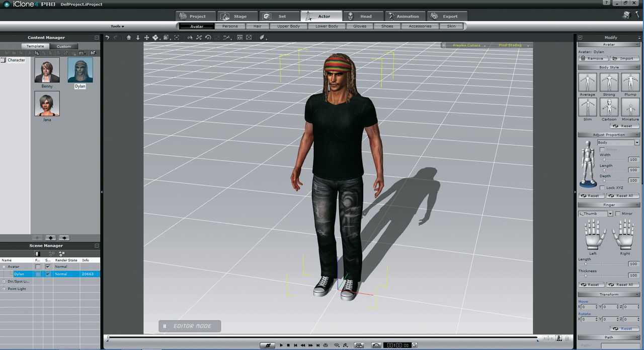Enable the Lock XYZ checkbox

point(602,188)
